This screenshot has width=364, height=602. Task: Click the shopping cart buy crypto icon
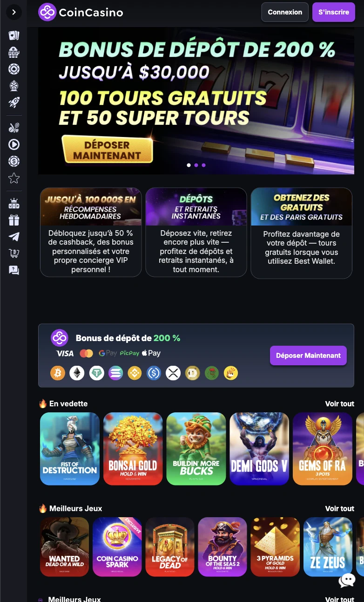pyautogui.click(x=14, y=253)
